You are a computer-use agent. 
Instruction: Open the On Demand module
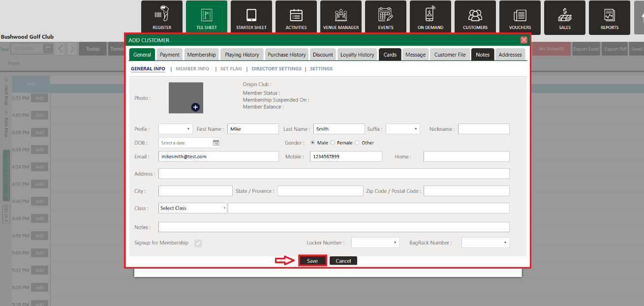point(430,17)
